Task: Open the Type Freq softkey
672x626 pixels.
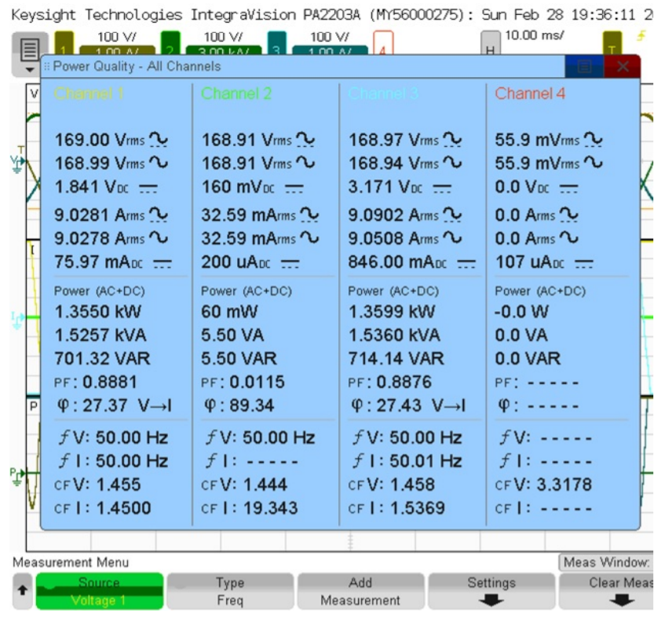Action: click(x=229, y=591)
